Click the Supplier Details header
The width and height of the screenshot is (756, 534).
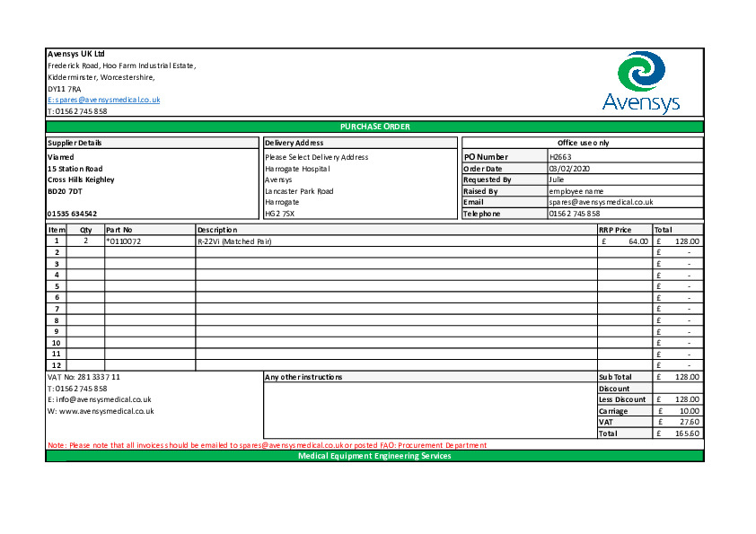(x=75, y=143)
